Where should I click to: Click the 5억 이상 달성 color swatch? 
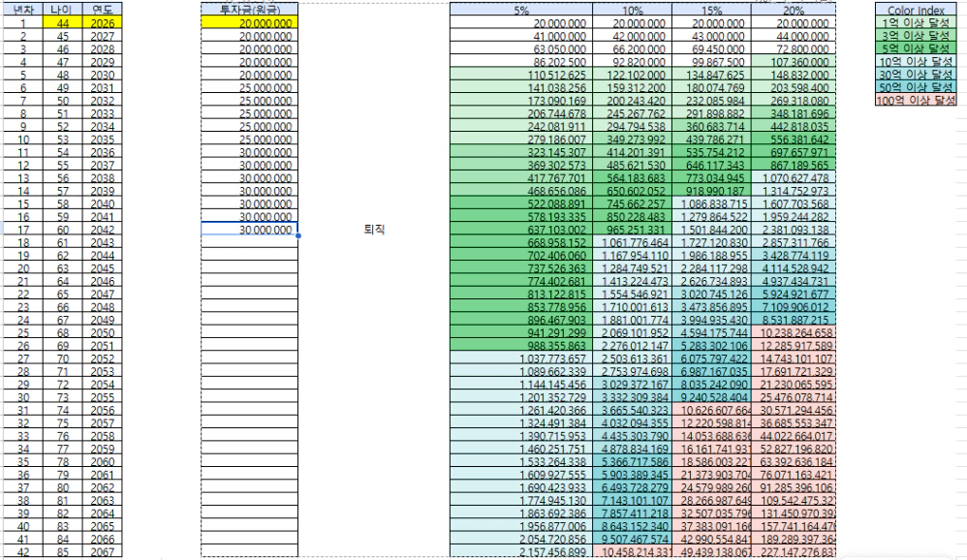point(916,48)
